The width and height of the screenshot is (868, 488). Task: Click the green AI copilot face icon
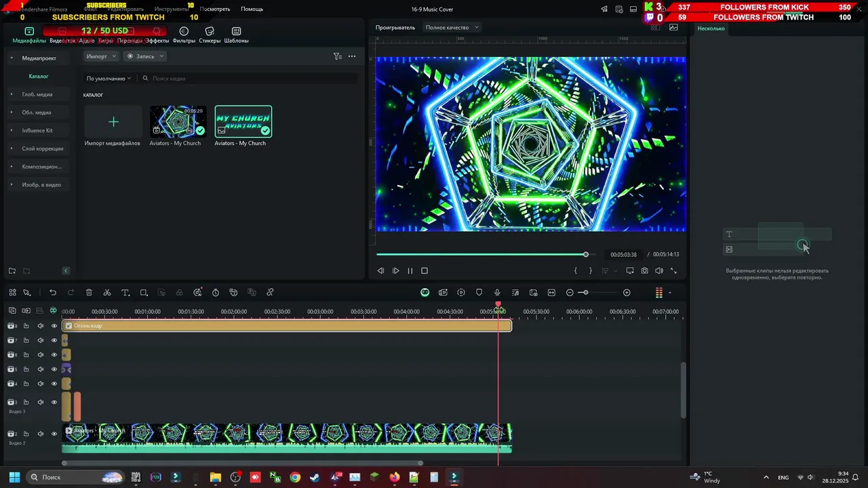pyautogui.click(x=425, y=293)
